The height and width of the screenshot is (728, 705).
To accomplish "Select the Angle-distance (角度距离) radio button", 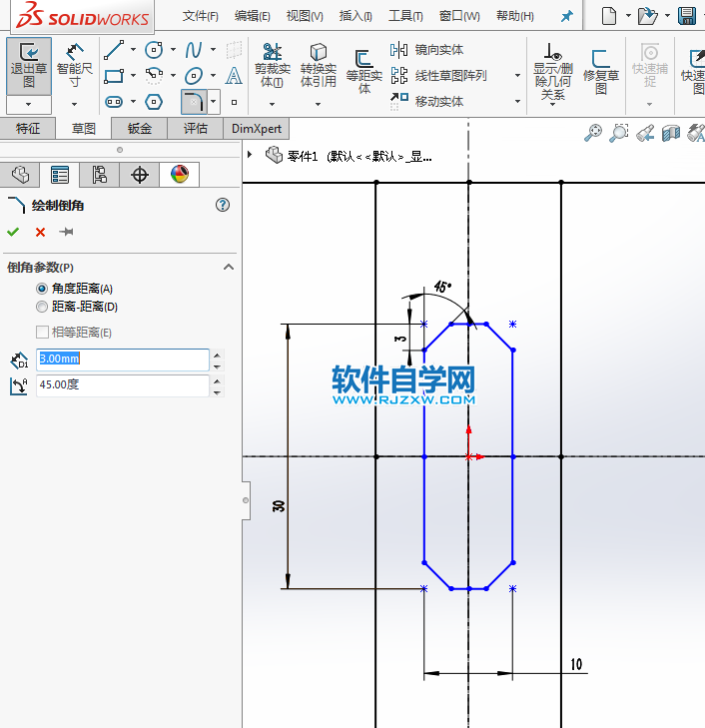I will coord(42,289).
